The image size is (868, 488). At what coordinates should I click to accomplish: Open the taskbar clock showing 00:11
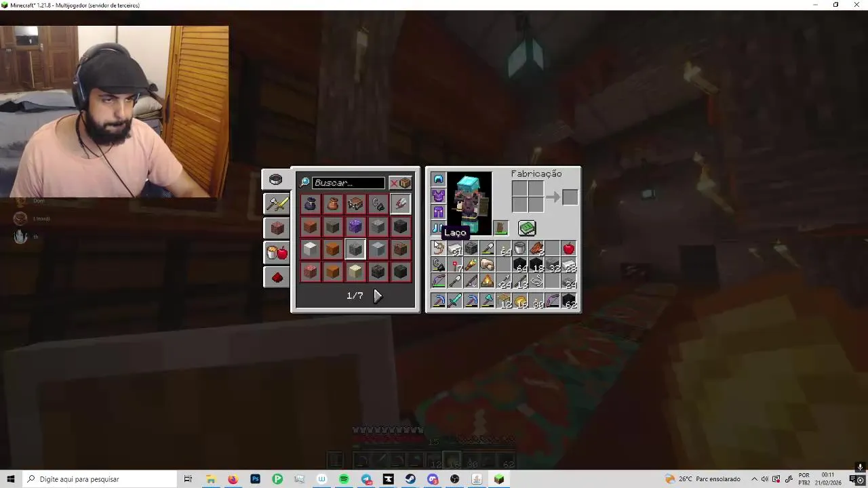coord(827,479)
